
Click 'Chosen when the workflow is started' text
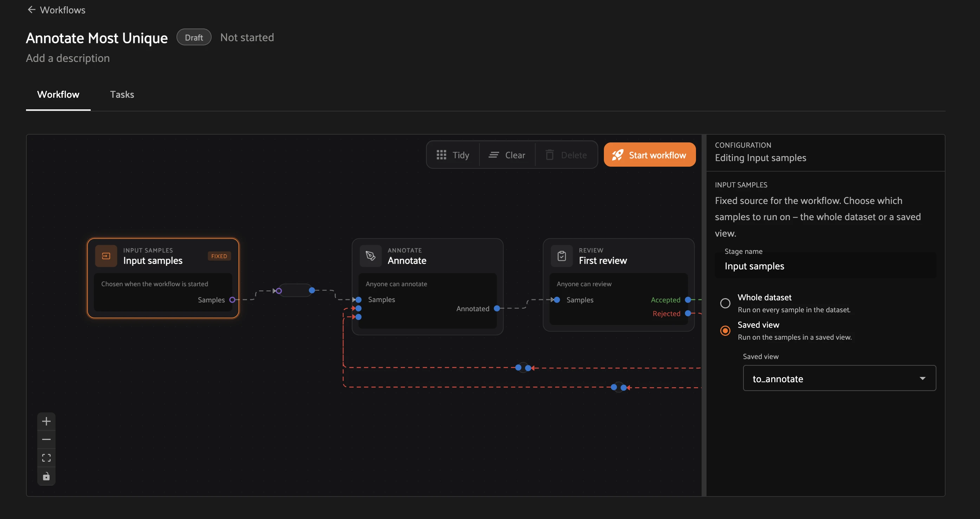coord(154,284)
